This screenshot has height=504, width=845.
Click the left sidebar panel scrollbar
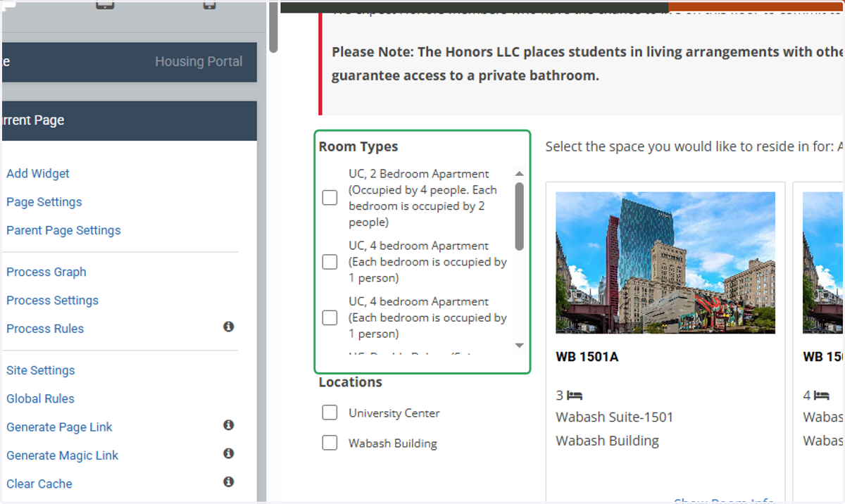pos(273,27)
